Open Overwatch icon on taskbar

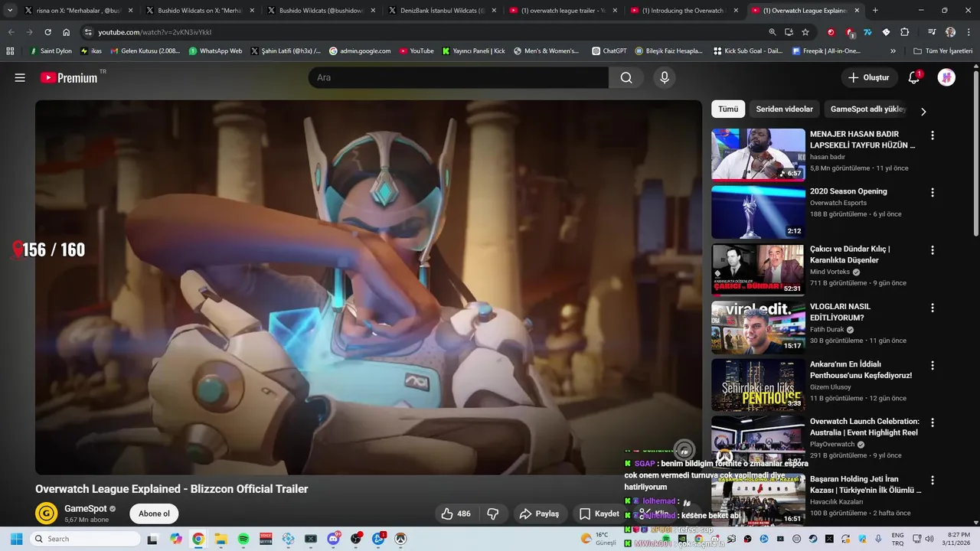click(x=400, y=539)
